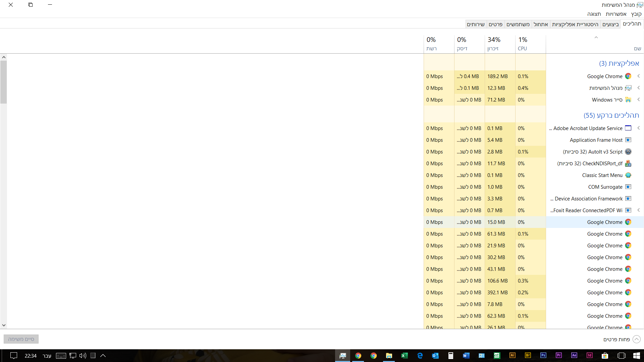Image resolution: width=644 pixels, height=362 pixels.
Task: Open the Options menu
Action: 616,14
